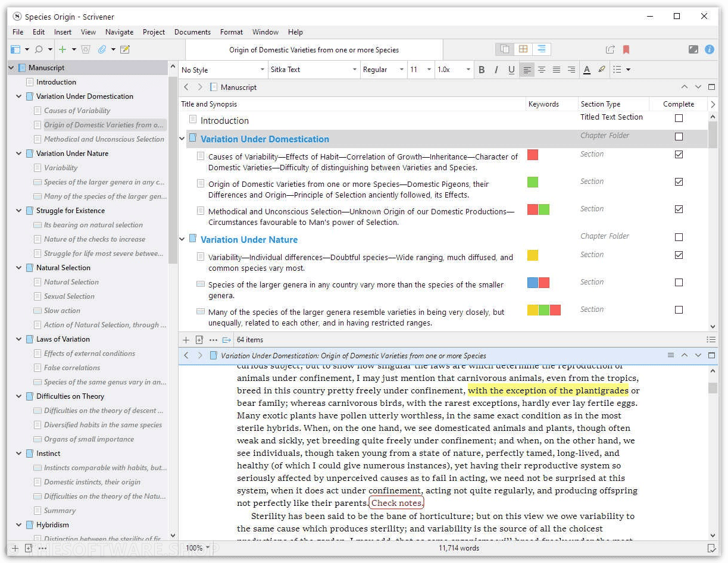Screen dimensions: 728x563
Task: Open the 100% zoom dropdown in footer
Action: 198,548
